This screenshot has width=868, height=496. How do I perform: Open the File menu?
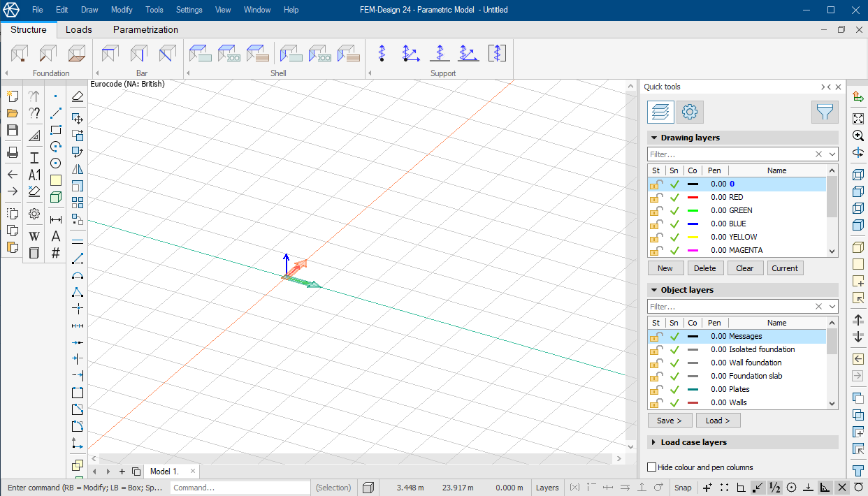tap(38, 10)
